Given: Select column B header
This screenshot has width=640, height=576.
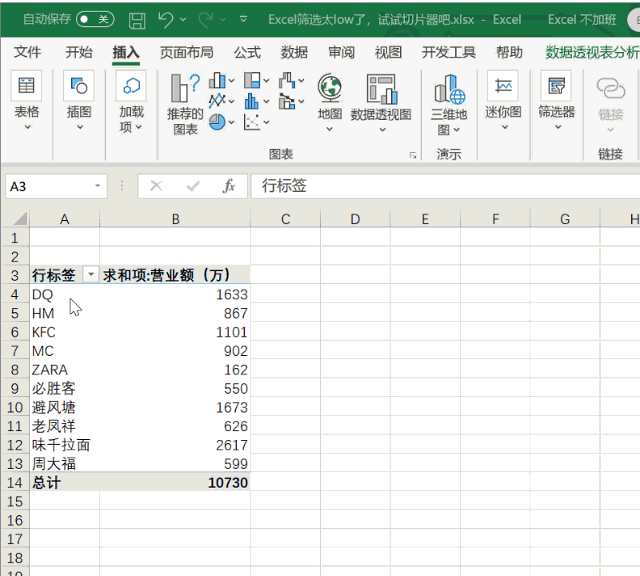Looking at the screenshot, I should point(175,219).
